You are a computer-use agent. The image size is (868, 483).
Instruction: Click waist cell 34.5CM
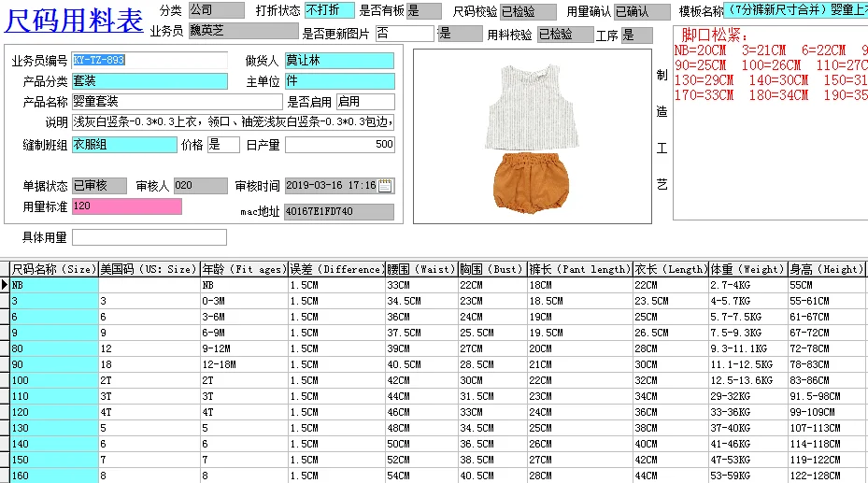click(421, 302)
